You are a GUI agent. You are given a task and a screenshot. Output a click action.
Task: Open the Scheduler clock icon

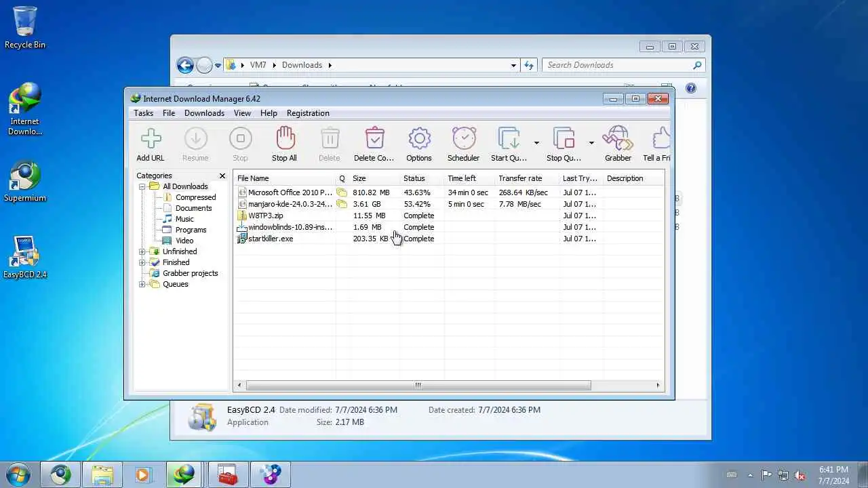[464, 138]
